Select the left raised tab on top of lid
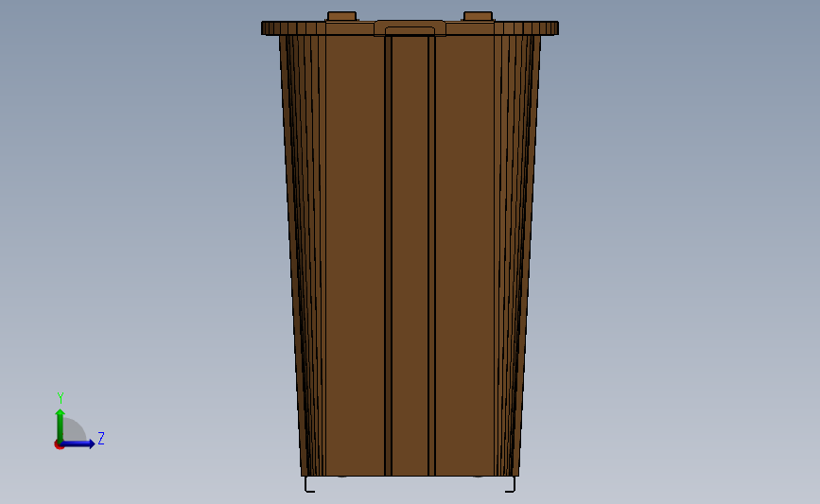Viewport: 820px width, 504px height. 341,16
